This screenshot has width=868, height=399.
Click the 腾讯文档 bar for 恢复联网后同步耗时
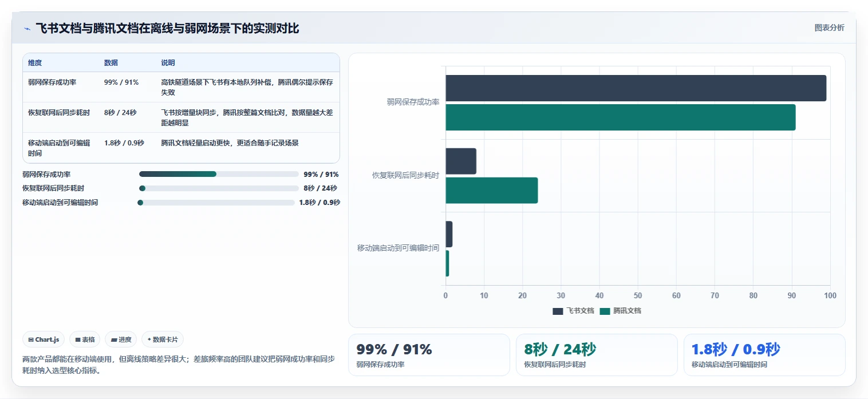click(x=492, y=190)
